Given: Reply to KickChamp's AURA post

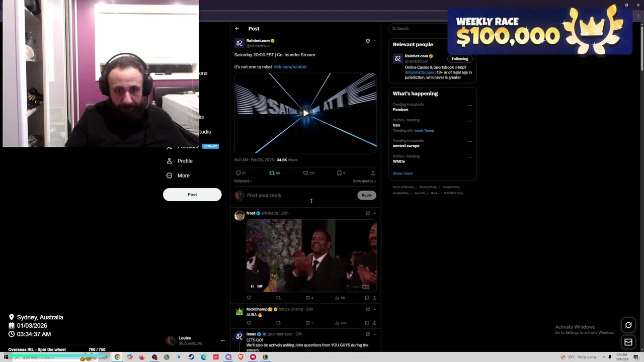Looking at the screenshot, I should pos(249,323).
